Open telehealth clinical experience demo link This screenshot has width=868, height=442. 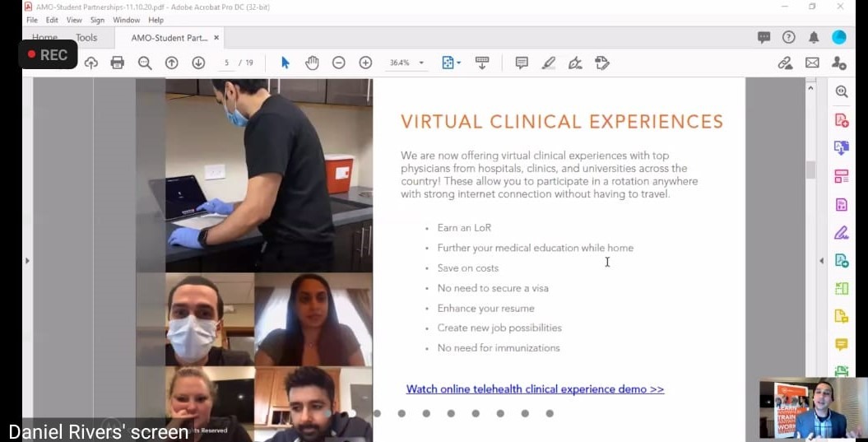[535, 389]
